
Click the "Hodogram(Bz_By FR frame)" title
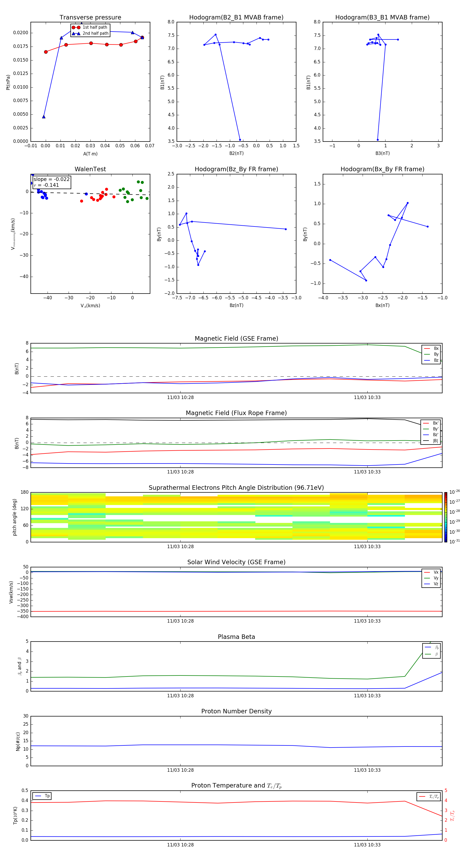236,169
